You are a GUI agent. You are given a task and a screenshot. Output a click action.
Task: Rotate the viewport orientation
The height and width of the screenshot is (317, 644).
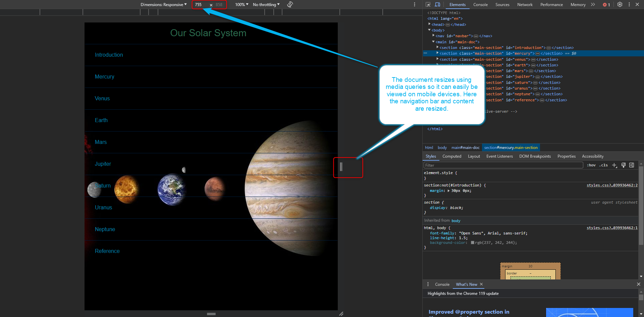289,4
